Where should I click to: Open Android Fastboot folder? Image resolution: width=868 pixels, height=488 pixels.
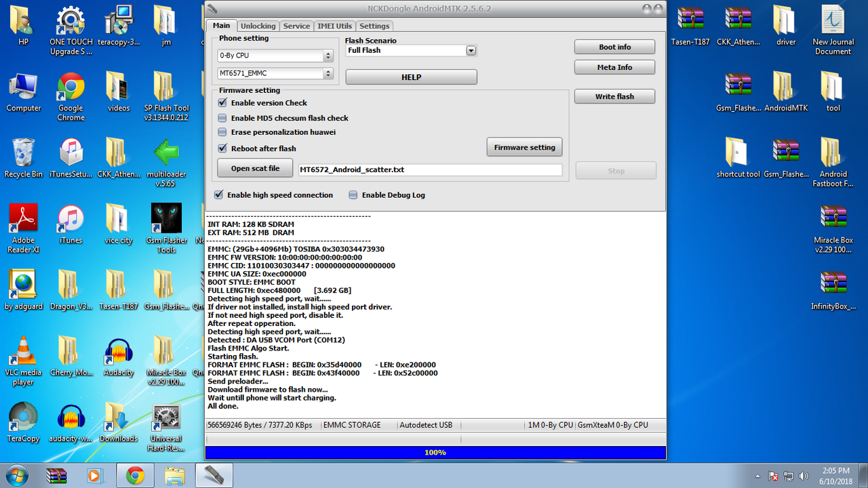coord(833,163)
